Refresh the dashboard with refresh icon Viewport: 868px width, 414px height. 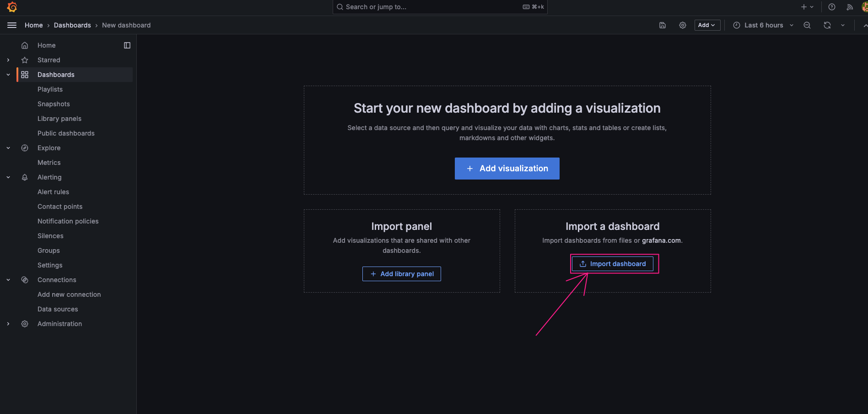[x=827, y=25]
